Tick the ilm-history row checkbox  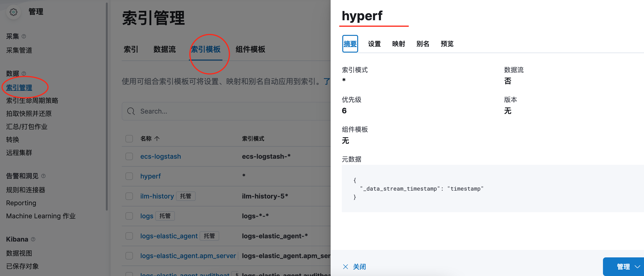pyautogui.click(x=129, y=196)
